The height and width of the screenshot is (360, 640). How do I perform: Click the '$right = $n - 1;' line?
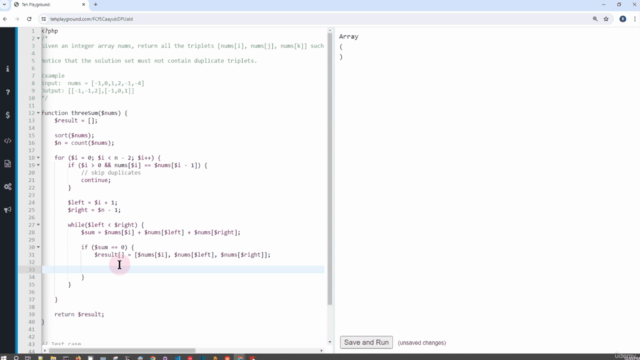click(x=94, y=210)
